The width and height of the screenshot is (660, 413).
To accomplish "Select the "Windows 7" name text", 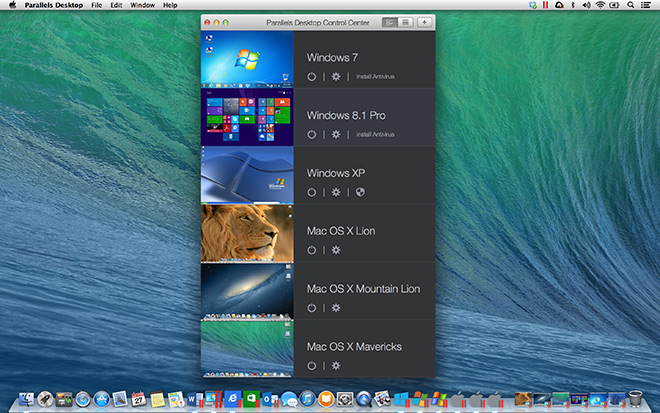I will (x=332, y=58).
